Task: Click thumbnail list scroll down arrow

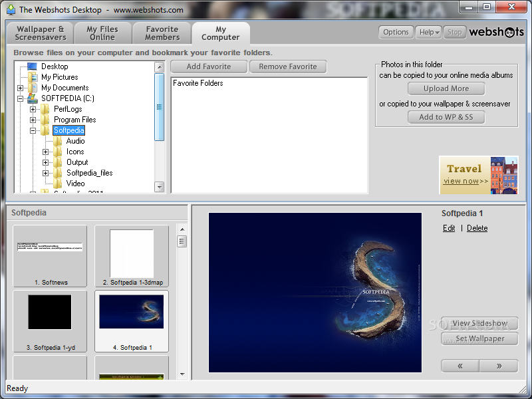Action: point(182,374)
